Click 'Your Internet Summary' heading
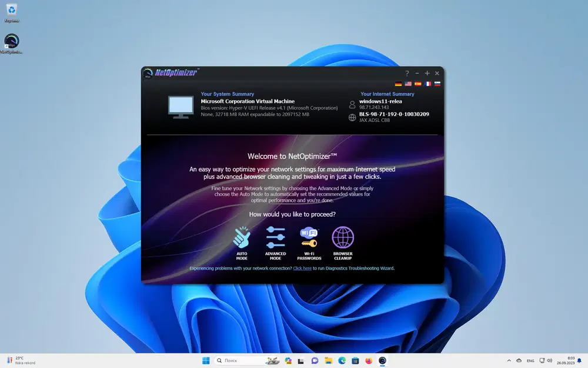This screenshot has width=588, height=368. pos(387,94)
